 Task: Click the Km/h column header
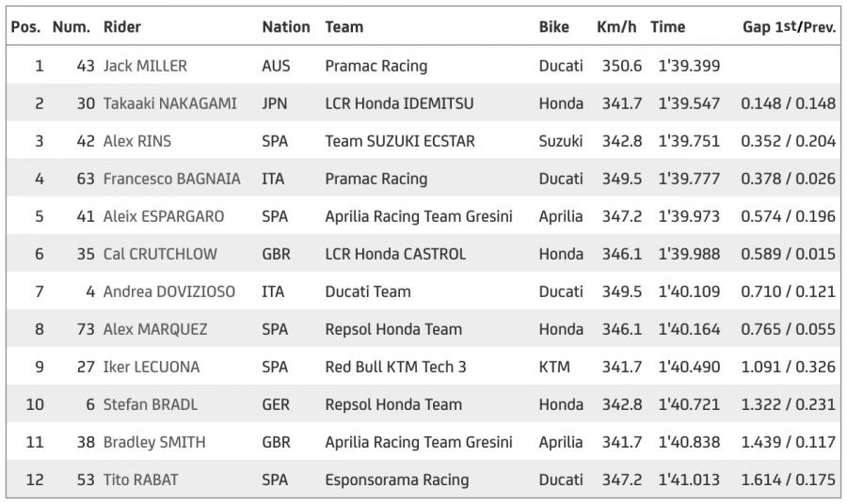pyautogui.click(x=617, y=27)
